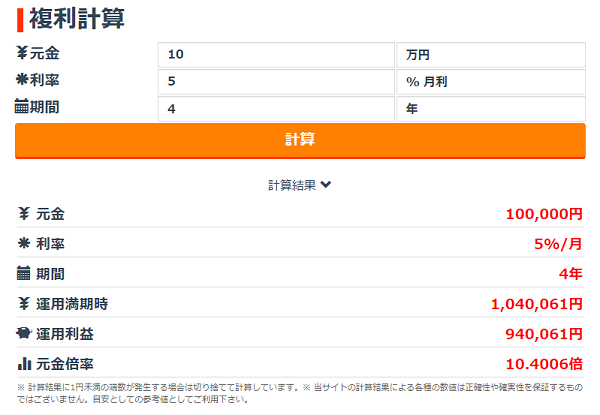Click the calendar icon in 期間 result row
This screenshot has width=600, height=415.
point(23,273)
